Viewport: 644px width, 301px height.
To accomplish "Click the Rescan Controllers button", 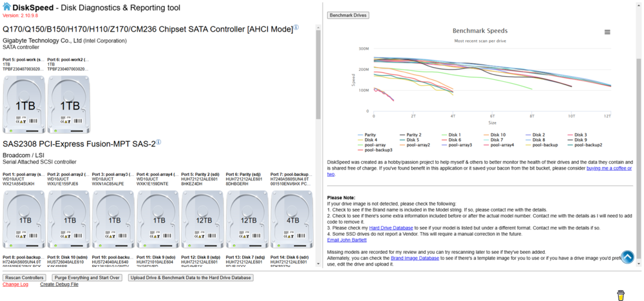I will pos(24,278).
